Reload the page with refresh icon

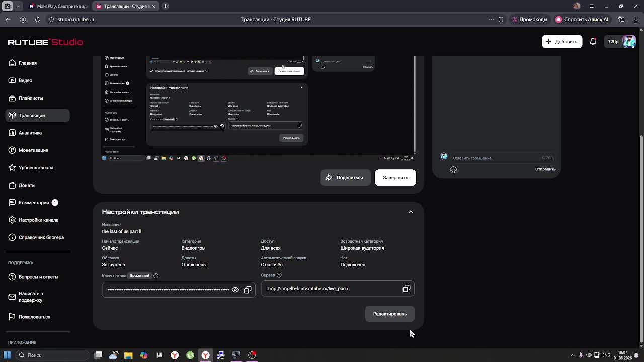(x=37, y=19)
